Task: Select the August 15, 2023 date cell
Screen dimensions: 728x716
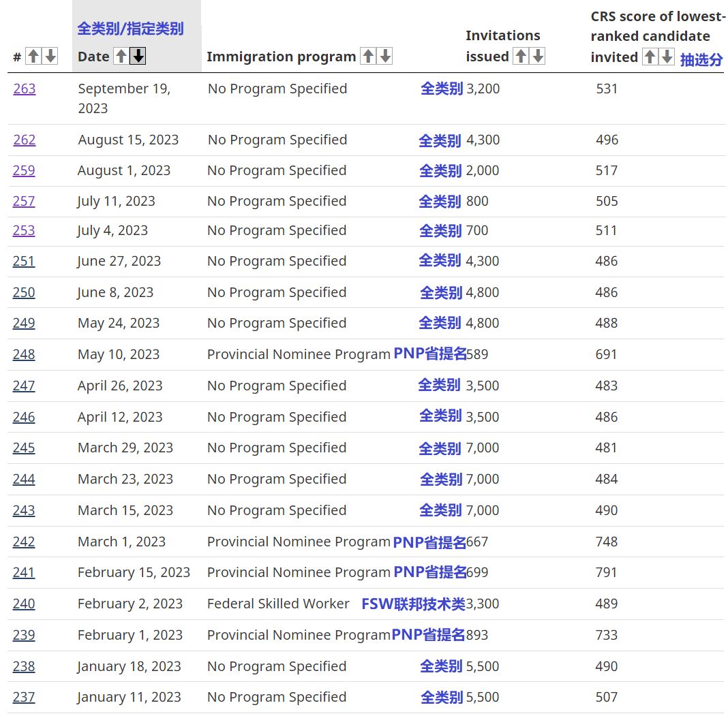Action: [128, 140]
